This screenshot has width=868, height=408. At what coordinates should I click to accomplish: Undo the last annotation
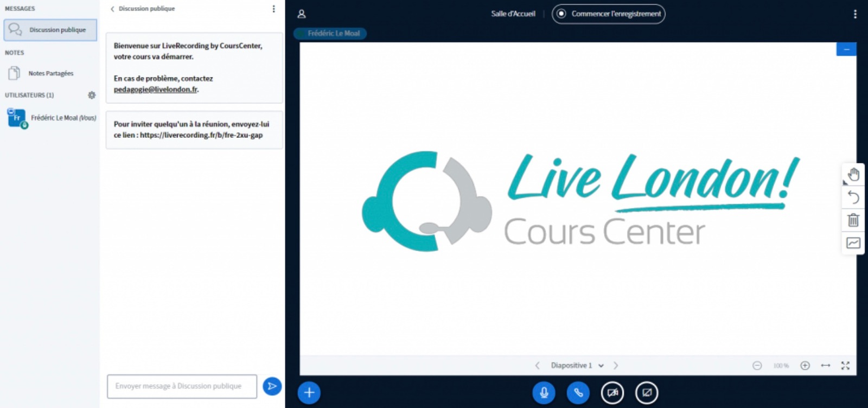(x=853, y=197)
